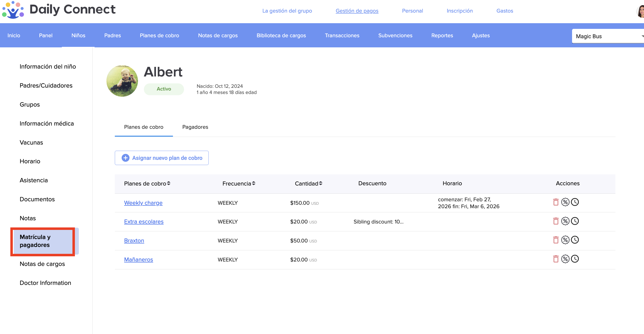Open the Extra escolares plan link
The height and width of the screenshot is (334, 644).
pos(143,222)
